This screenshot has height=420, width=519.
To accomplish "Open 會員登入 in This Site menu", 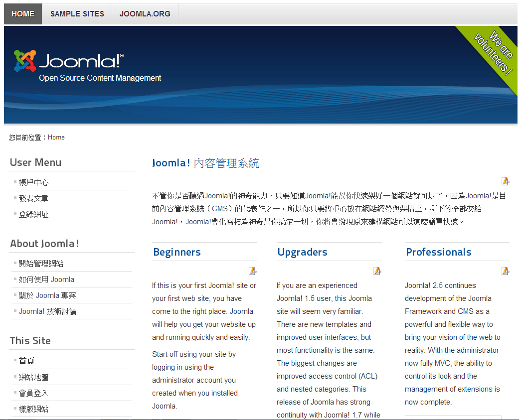I will 33,393.
